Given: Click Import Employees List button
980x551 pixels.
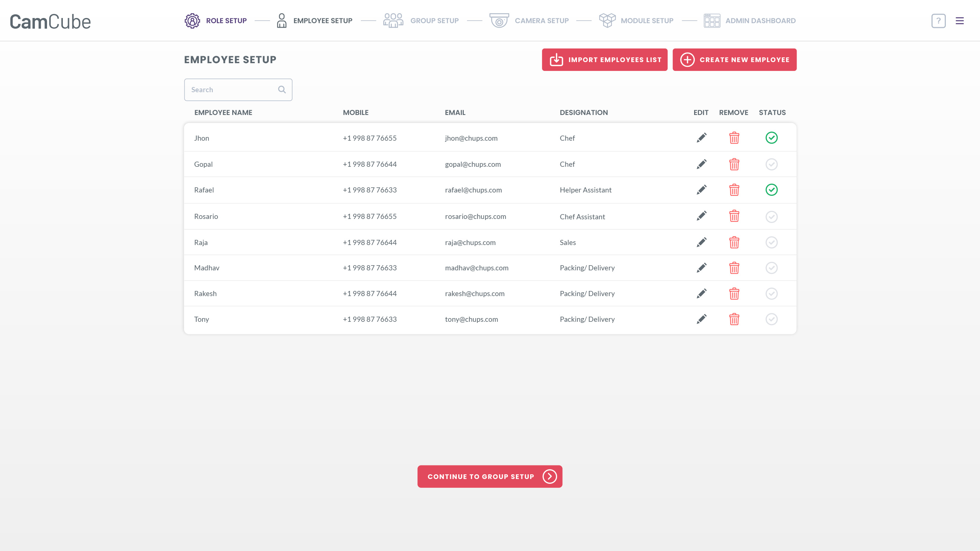Looking at the screenshot, I should point(604,60).
